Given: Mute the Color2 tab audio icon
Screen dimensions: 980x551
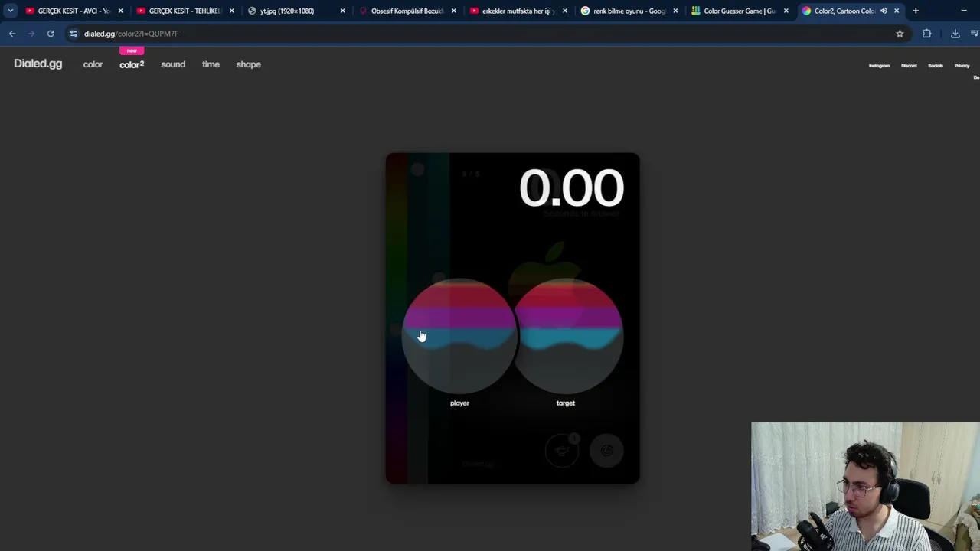Looking at the screenshot, I should [884, 11].
